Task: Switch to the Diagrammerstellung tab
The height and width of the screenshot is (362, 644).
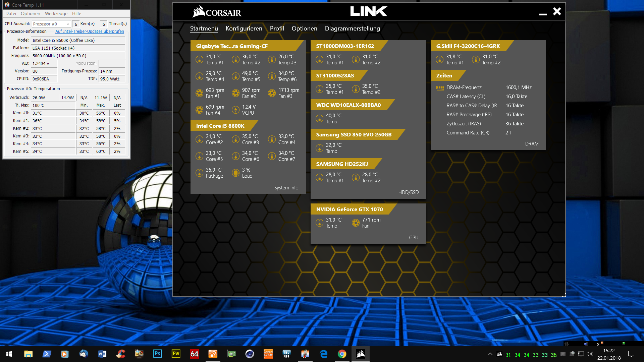Action: (352, 28)
